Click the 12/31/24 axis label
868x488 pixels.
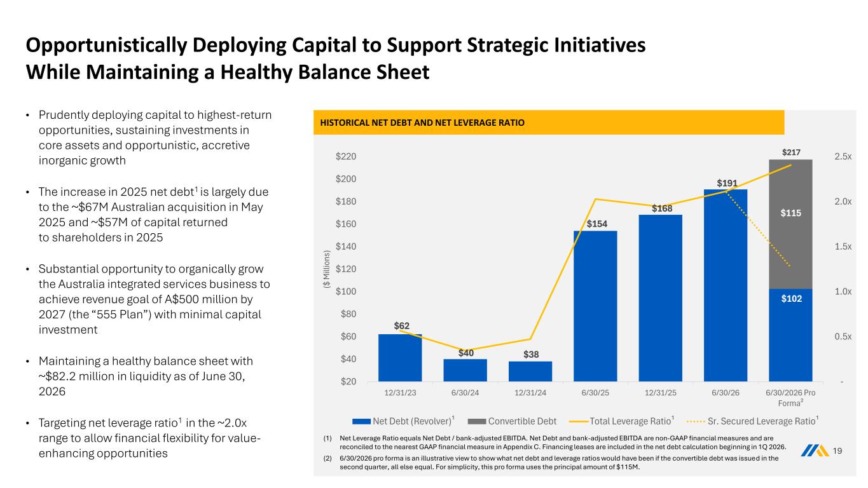click(x=530, y=393)
